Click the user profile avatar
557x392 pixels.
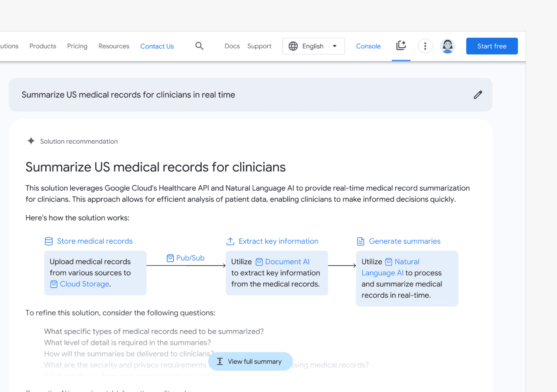(447, 46)
